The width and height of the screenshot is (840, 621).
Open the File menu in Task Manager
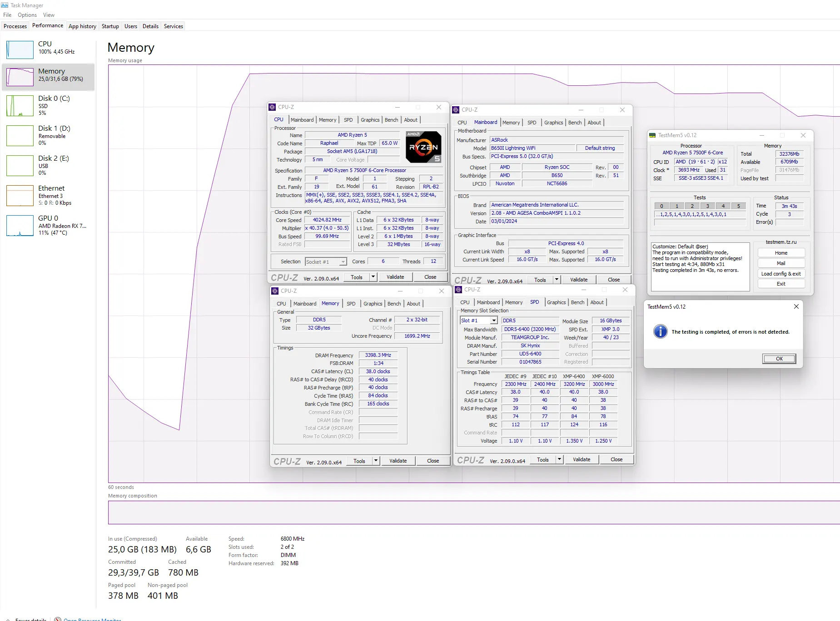tap(7, 15)
